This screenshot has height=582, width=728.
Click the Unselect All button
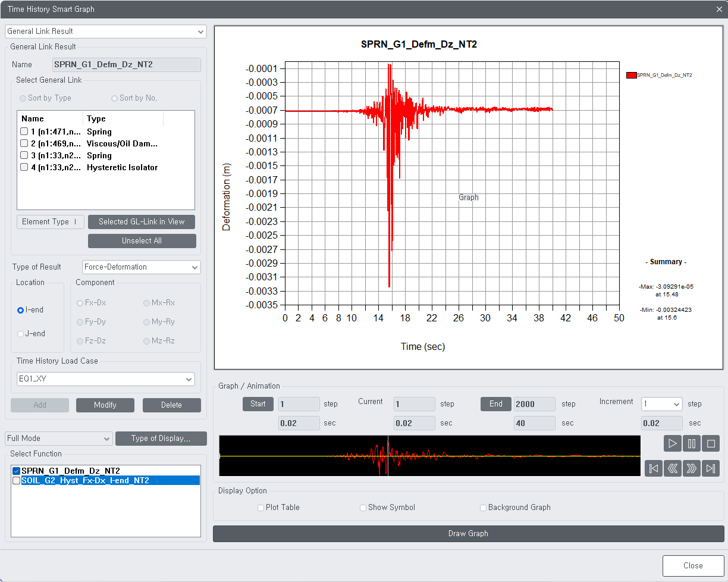click(x=142, y=240)
